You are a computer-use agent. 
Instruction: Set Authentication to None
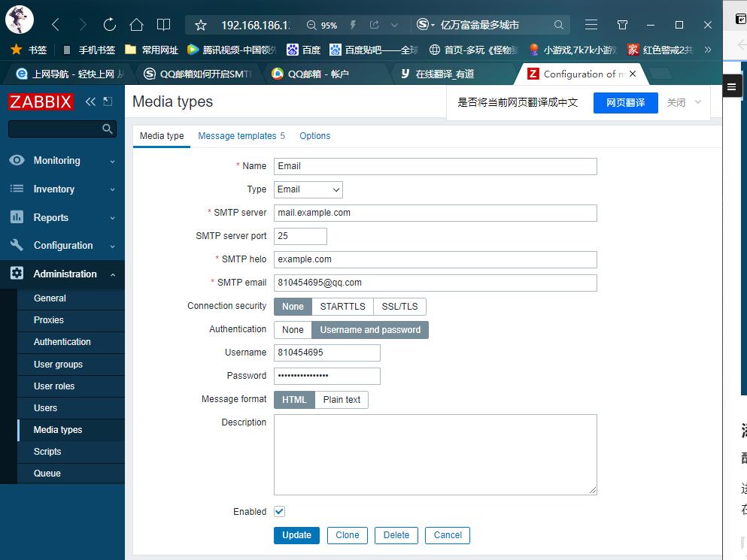(x=293, y=330)
